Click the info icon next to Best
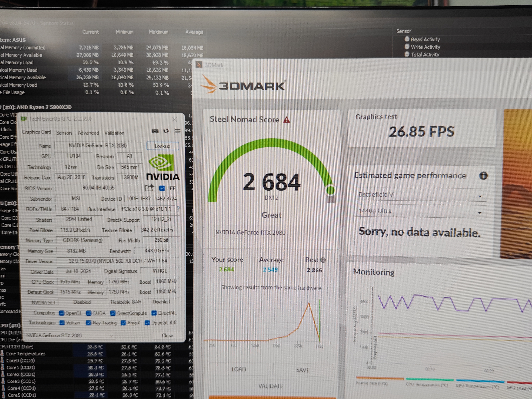The height and width of the screenshot is (399, 532). [323, 260]
